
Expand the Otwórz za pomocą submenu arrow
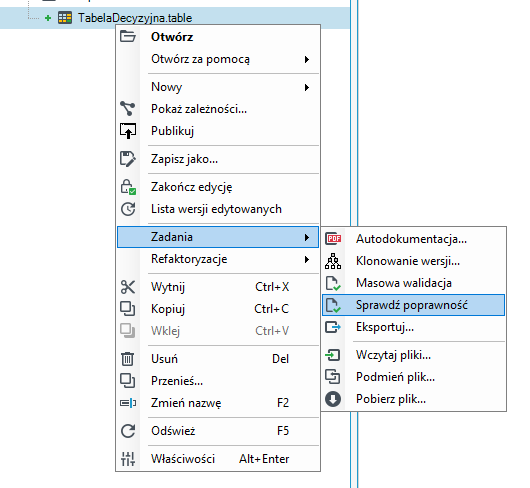point(307,59)
